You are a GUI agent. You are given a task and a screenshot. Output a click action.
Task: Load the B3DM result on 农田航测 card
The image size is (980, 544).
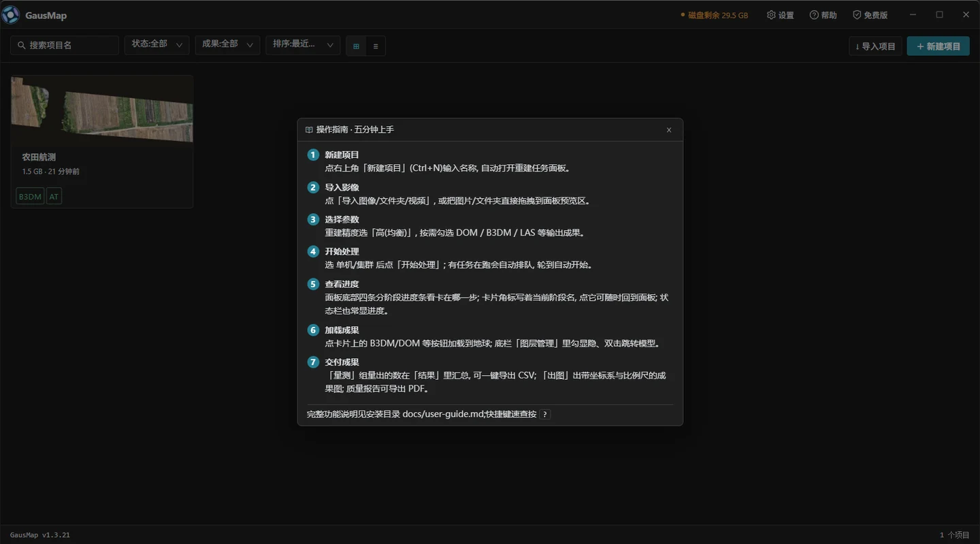click(30, 197)
